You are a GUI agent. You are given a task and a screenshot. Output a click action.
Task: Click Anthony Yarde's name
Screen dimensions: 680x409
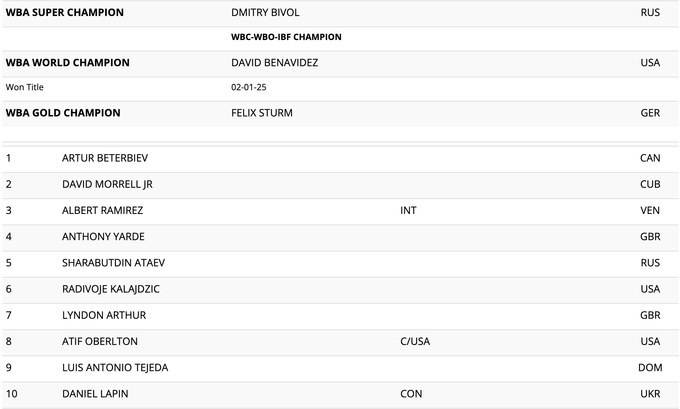click(x=102, y=237)
